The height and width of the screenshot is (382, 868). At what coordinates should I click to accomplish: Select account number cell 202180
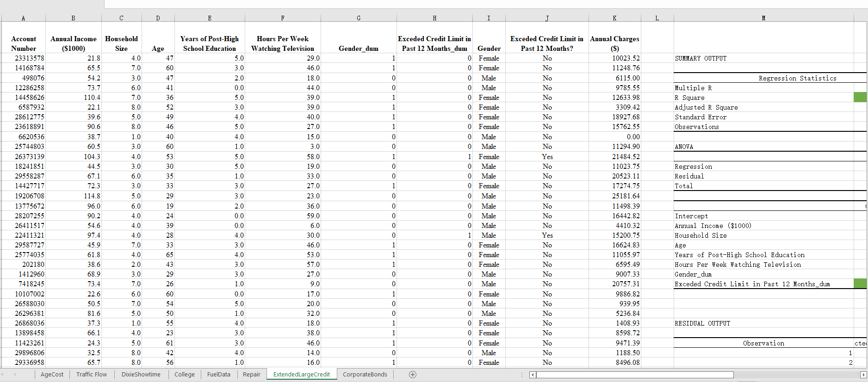click(x=24, y=265)
